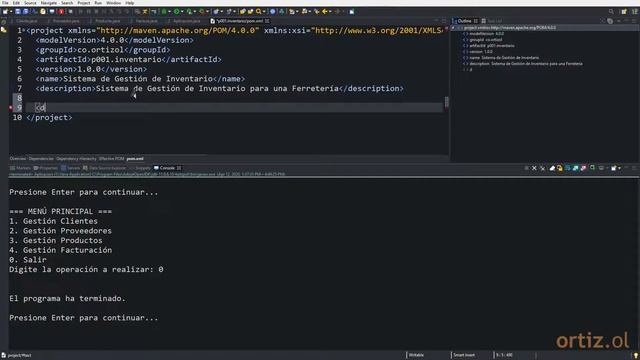This screenshot has width=640, height=360.
Task: Click the Remove Launch console icon
Action: [534, 168]
